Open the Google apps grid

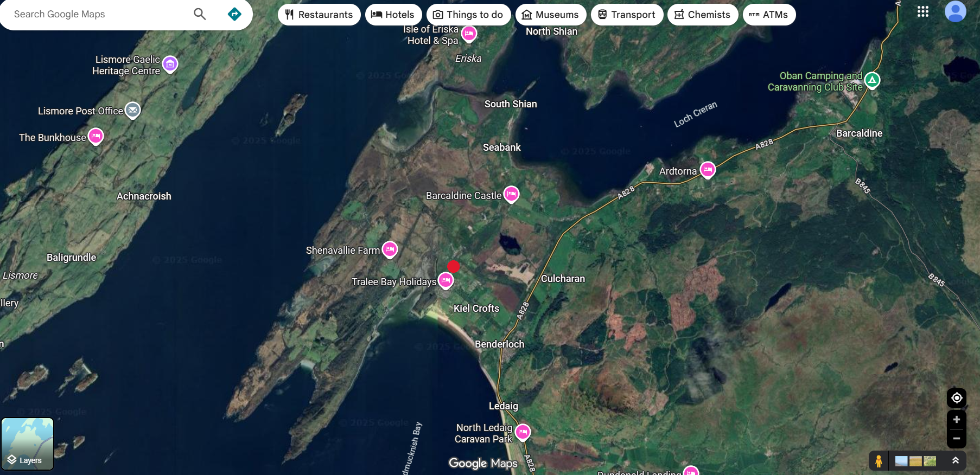pos(922,12)
